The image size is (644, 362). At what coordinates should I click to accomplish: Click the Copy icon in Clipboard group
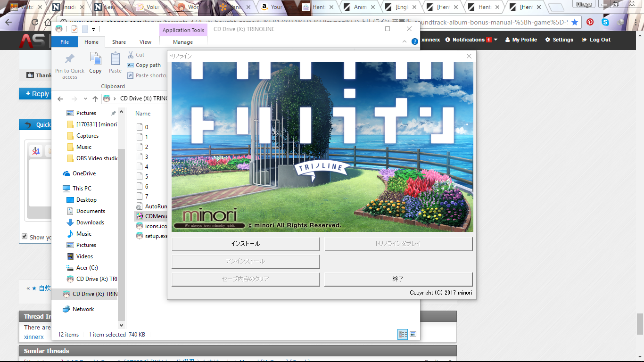click(x=96, y=59)
